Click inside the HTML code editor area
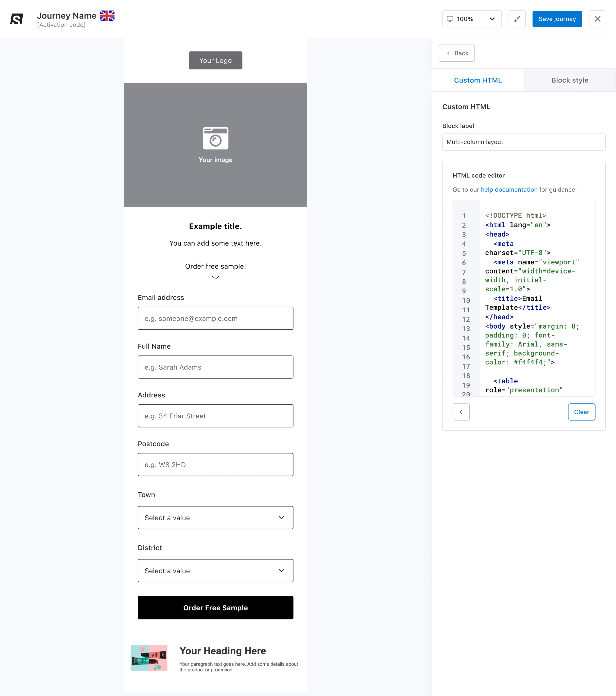Screen dimensions: 616x696 pos(524,298)
